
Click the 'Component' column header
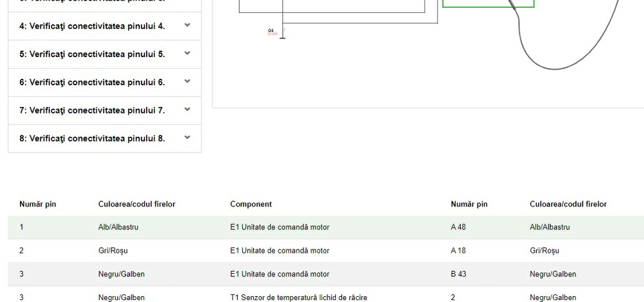[251, 204]
